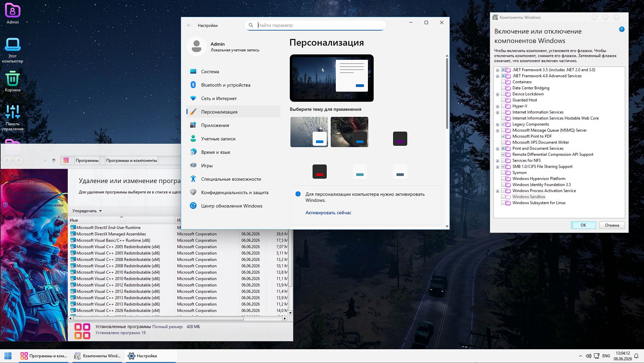The width and height of the screenshot is (644, 363).
Task: Select the dark red-accent theme swatch
Action: pyautogui.click(x=320, y=172)
